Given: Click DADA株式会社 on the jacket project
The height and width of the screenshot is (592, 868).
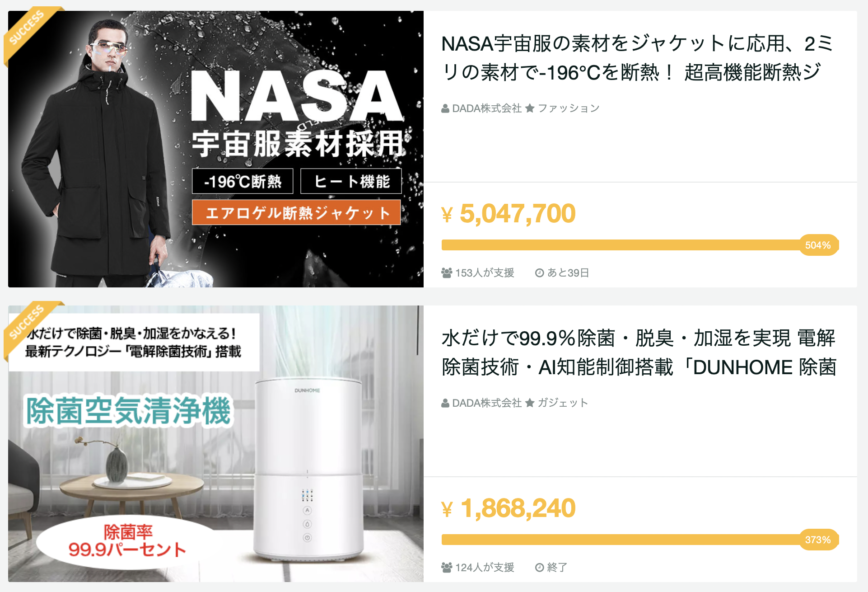Looking at the screenshot, I should 487,108.
